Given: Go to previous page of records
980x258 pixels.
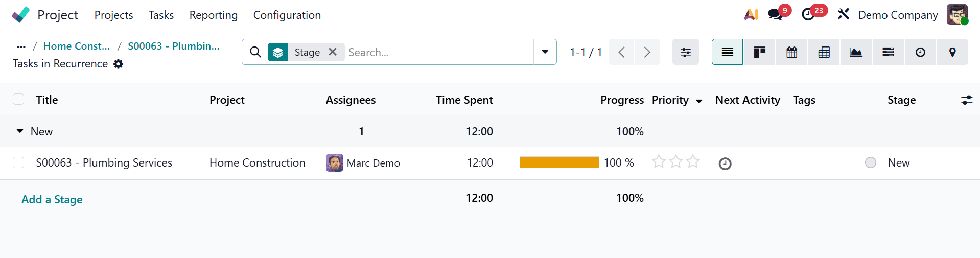Looking at the screenshot, I should tap(622, 52).
